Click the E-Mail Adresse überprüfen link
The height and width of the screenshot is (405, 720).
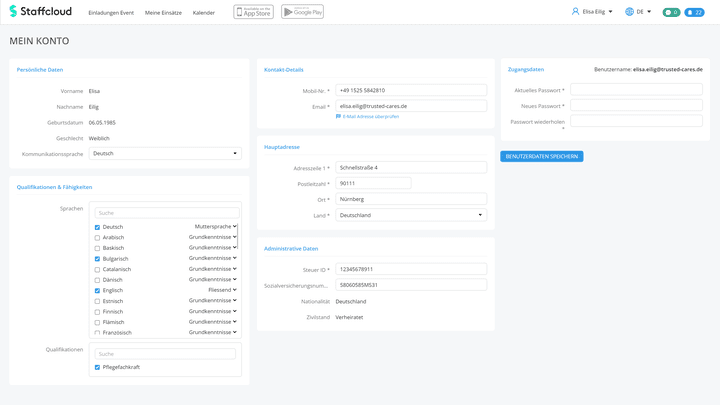coord(371,117)
